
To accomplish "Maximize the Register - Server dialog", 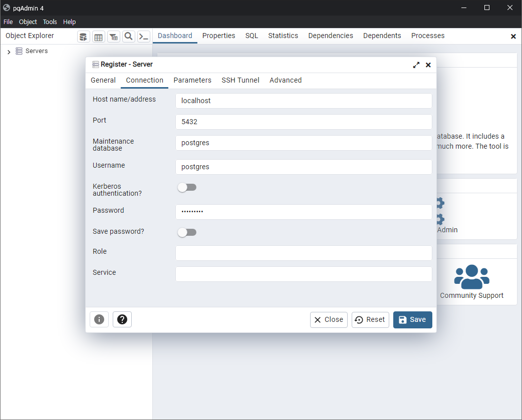I will 416,65.
